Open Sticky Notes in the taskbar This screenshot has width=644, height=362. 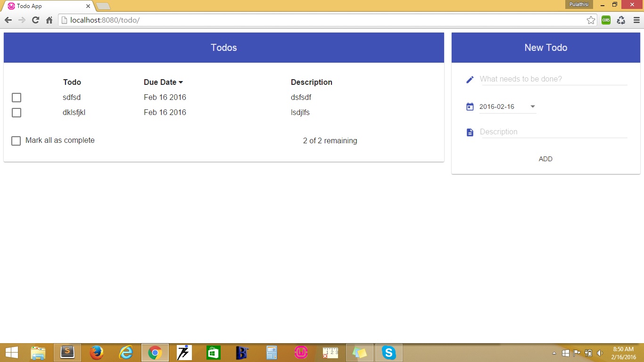coord(360,353)
